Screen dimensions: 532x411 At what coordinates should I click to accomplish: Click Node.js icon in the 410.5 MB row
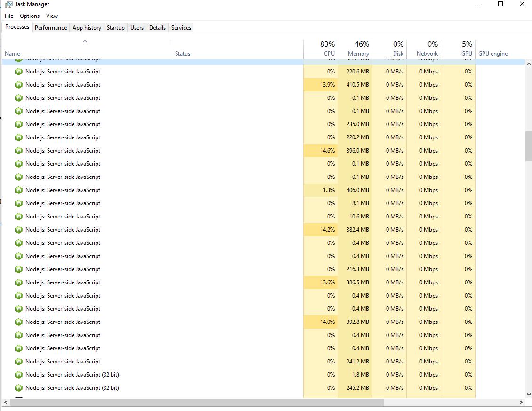19,85
